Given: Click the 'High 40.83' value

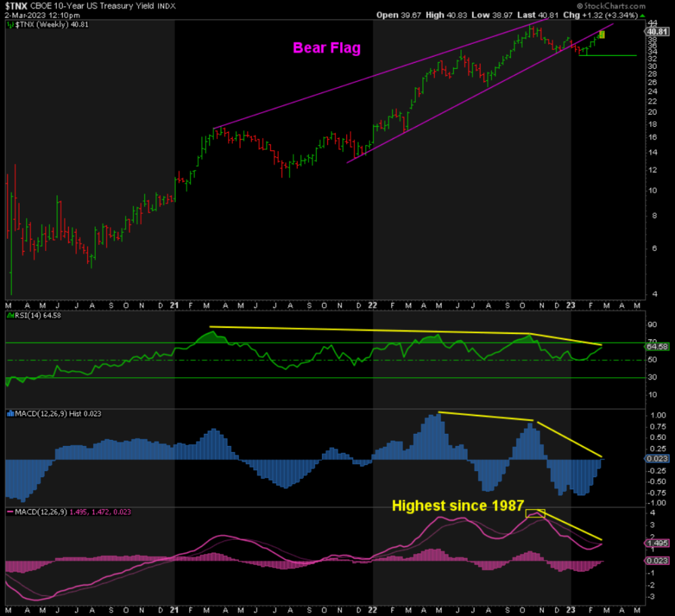Looking at the screenshot, I should 446,16.
